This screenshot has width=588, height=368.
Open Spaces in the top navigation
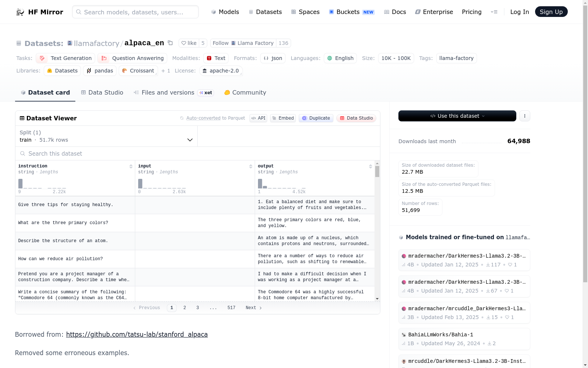pos(305,12)
